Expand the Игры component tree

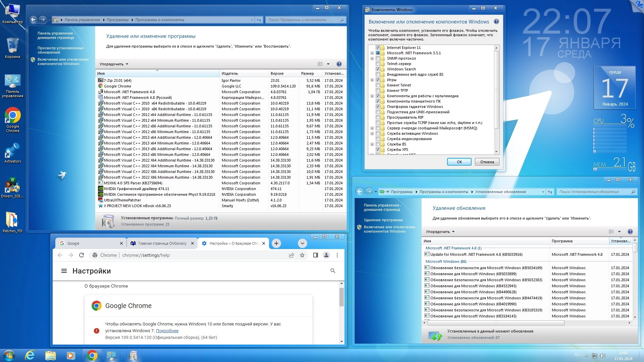point(372,80)
